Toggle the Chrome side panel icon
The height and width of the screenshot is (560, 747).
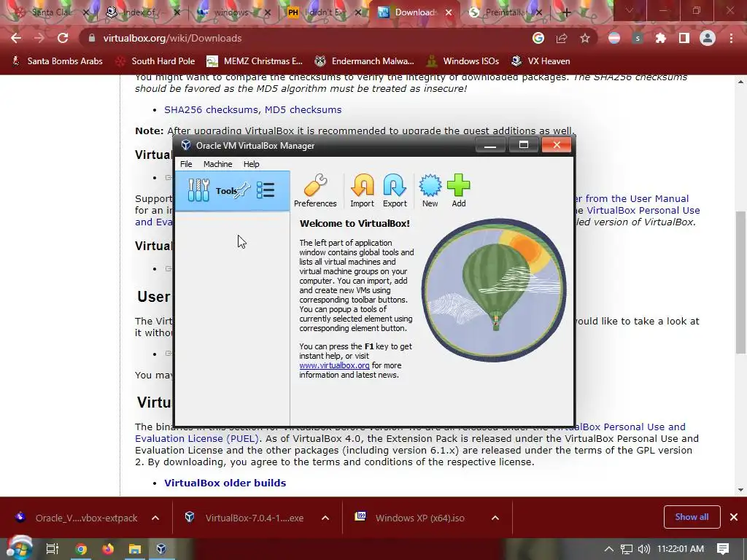[684, 38]
